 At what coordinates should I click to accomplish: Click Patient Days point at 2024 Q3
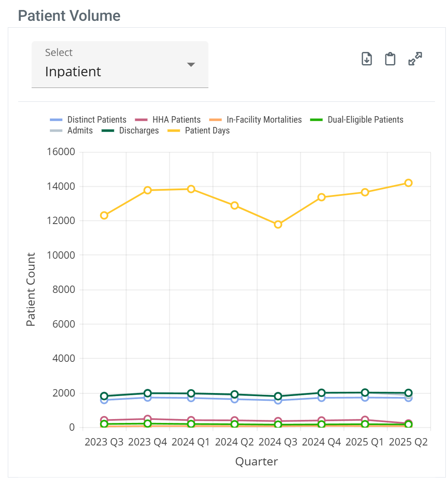point(278,224)
